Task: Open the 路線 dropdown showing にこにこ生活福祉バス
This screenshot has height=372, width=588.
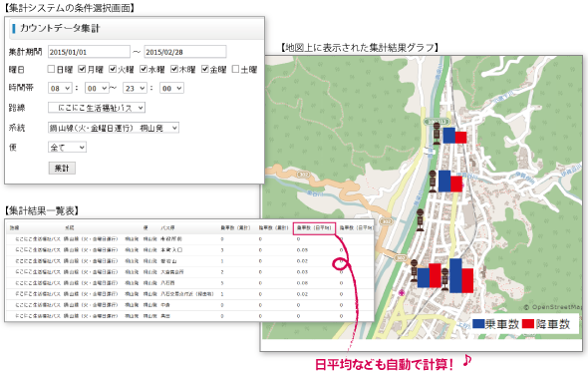Action: pos(97,108)
